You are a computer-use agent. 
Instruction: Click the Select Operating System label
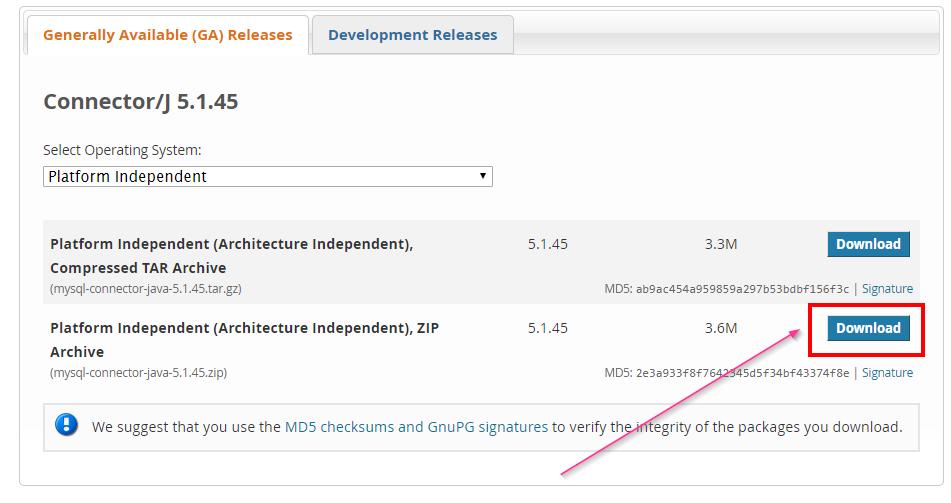point(122,150)
